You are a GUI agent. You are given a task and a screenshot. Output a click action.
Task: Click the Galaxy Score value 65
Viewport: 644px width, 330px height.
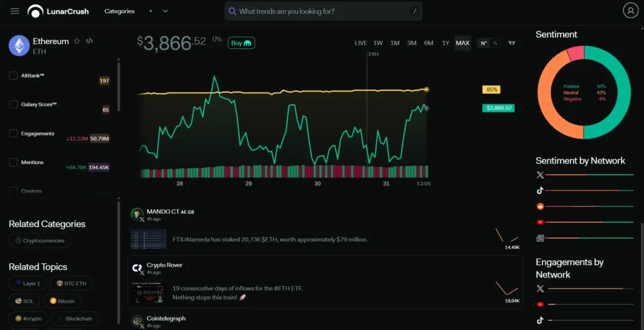[x=106, y=109]
